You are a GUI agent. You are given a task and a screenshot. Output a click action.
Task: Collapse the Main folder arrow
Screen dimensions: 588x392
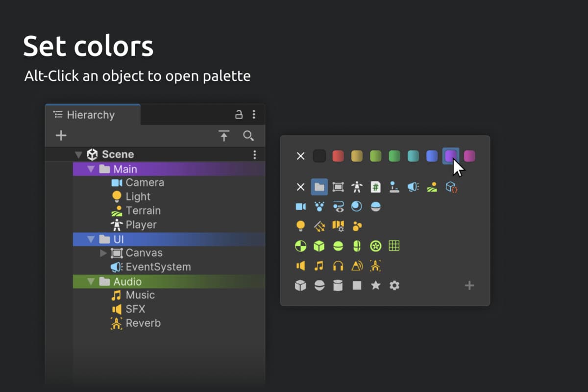click(x=91, y=169)
